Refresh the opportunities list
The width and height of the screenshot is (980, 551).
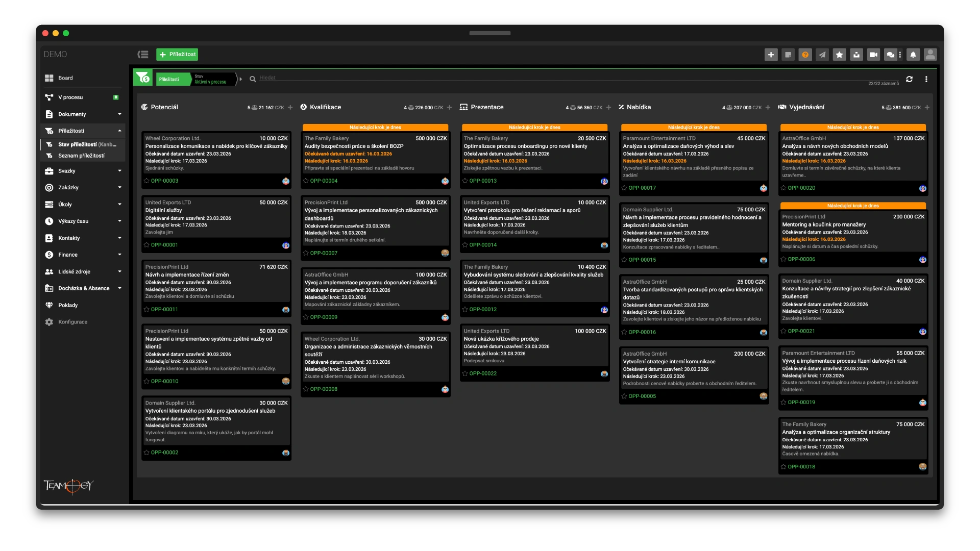[x=910, y=79]
